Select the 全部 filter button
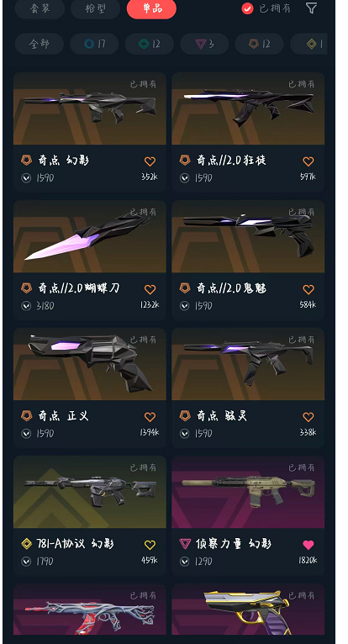This screenshot has height=644, width=348. 40,44
